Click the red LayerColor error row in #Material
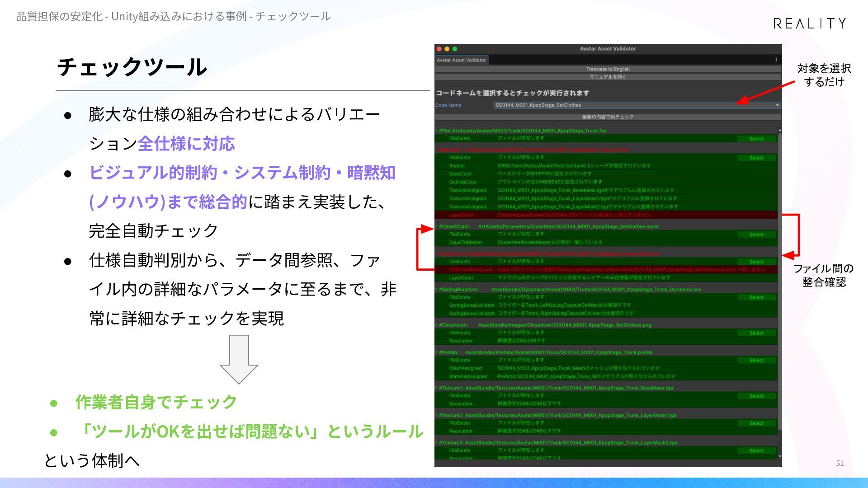This screenshot has height=488, width=868. click(x=606, y=215)
